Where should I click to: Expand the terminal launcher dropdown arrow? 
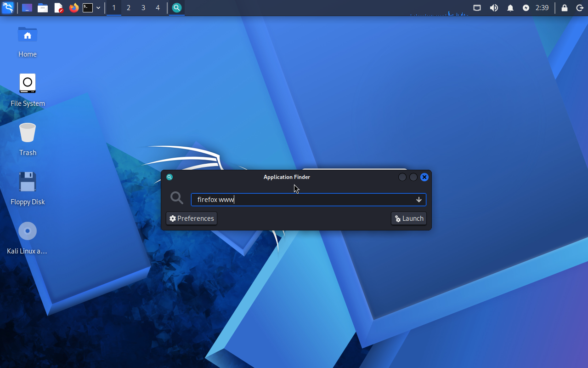(98, 8)
